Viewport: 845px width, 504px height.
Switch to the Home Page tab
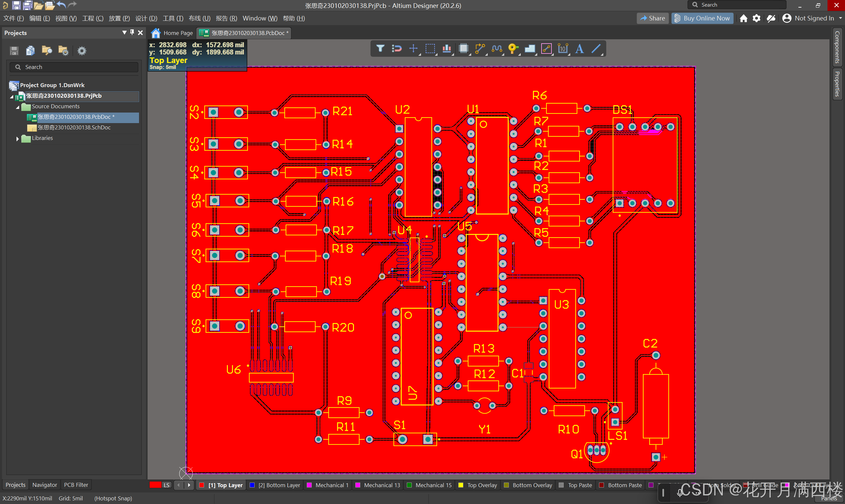click(x=173, y=33)
